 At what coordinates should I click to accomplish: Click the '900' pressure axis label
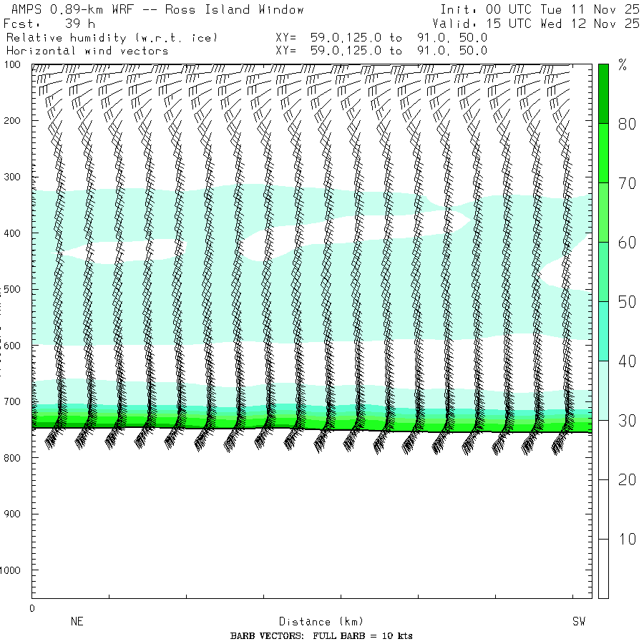tap(12, 514)
